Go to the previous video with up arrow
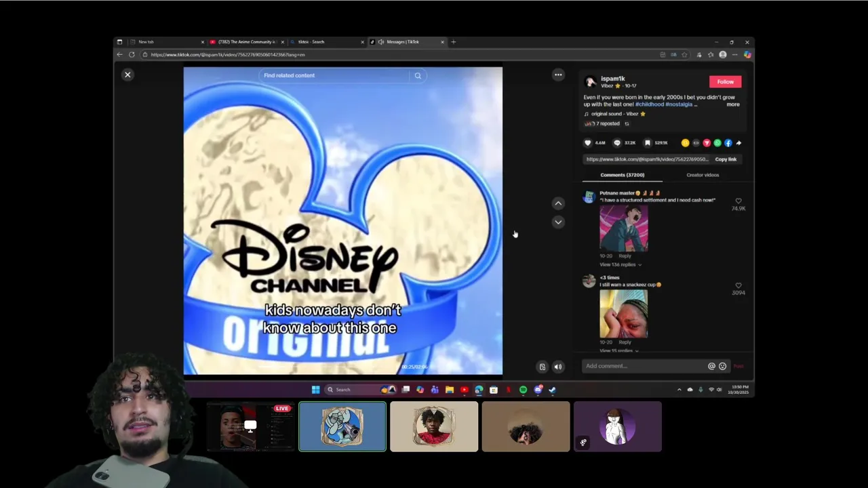The image size is (868, 488). pyautogui.click(x=558, y=203)
